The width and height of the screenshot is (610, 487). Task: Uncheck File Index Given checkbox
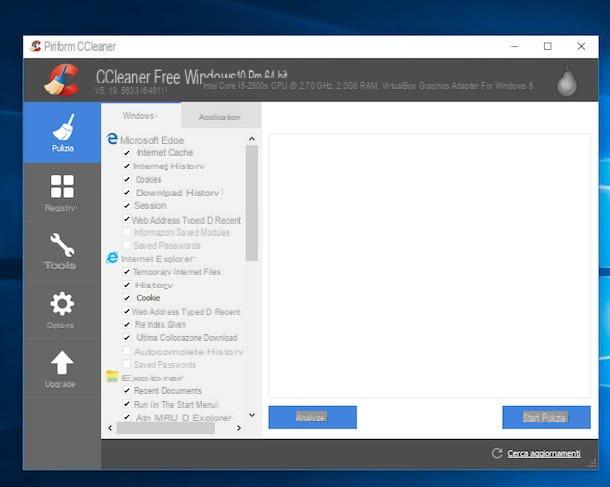[x=127, y=324]
